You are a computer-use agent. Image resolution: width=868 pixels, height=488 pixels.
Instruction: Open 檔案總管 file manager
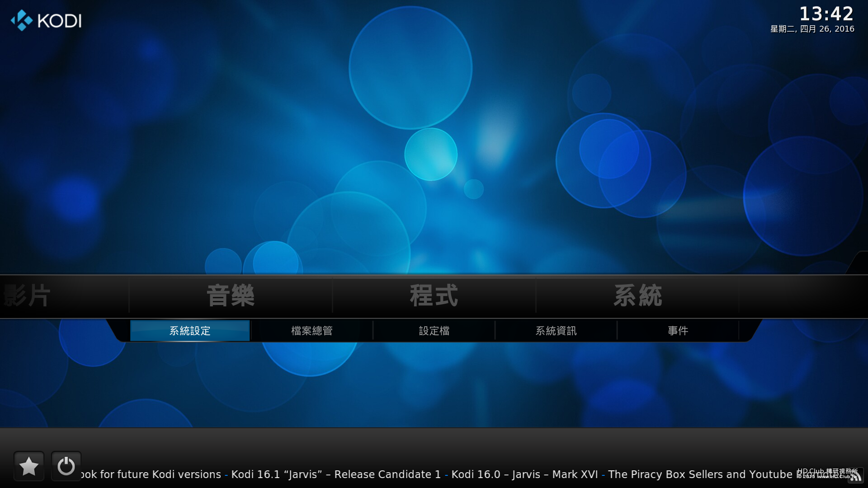[x=312, y=331]
